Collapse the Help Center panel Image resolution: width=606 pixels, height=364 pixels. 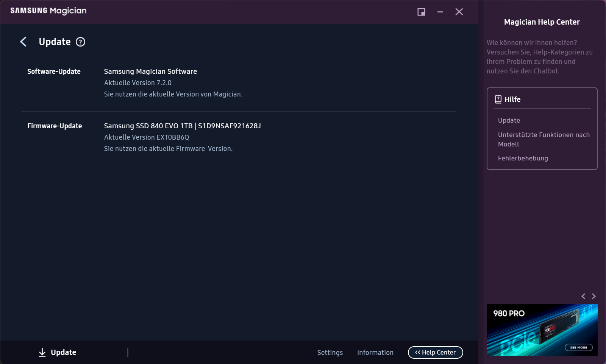click(x=436, y=352)
